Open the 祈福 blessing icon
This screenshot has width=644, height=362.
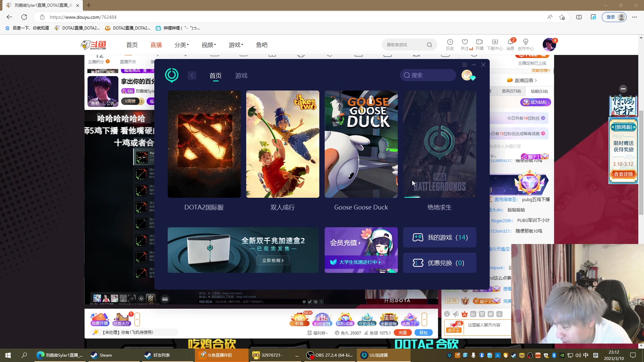pos(299,319)
